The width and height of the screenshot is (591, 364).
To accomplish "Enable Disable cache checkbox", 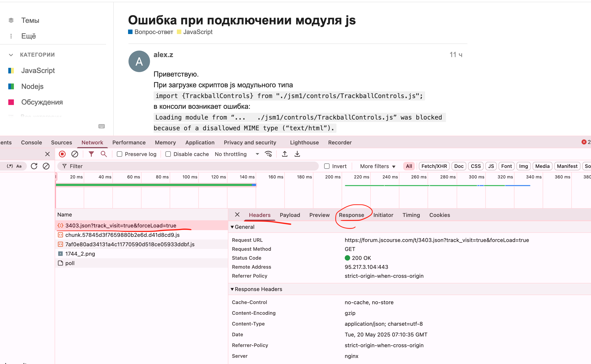I will click(168, 154).
